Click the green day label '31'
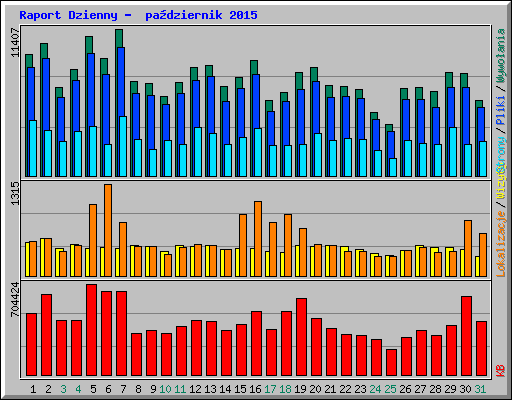 pyautogui.click(x=480, y=389)
